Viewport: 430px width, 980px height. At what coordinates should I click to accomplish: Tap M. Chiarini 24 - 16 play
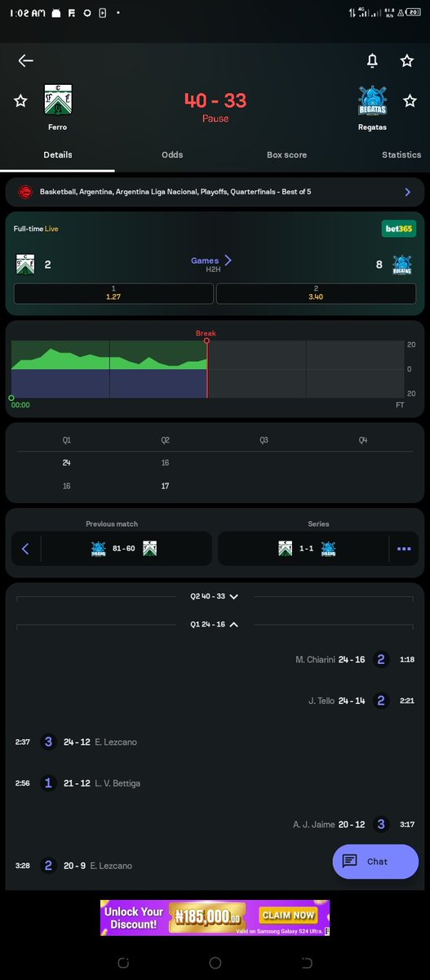click(x=330, y=660)
